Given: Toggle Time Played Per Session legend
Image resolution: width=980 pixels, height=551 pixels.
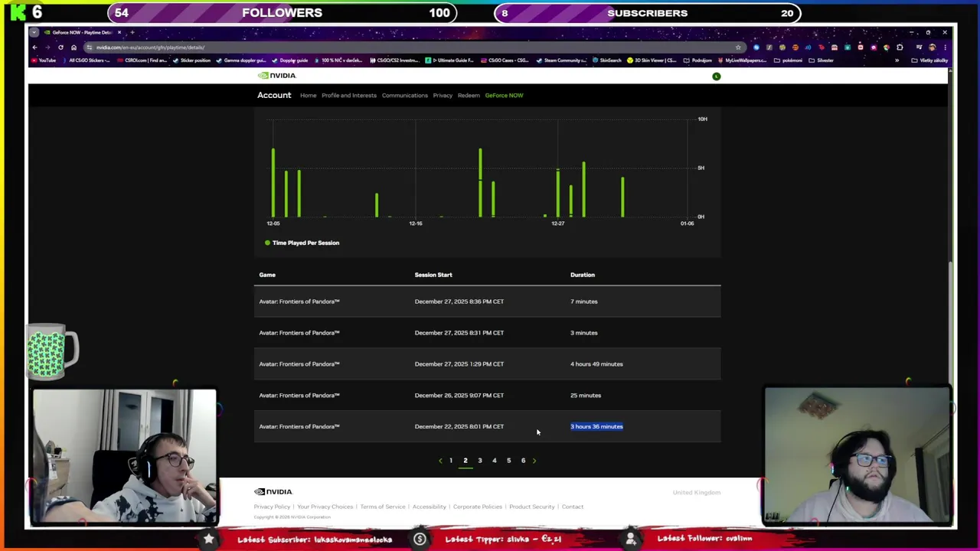Looking at the screenshot, I should (x=302, y=243).
